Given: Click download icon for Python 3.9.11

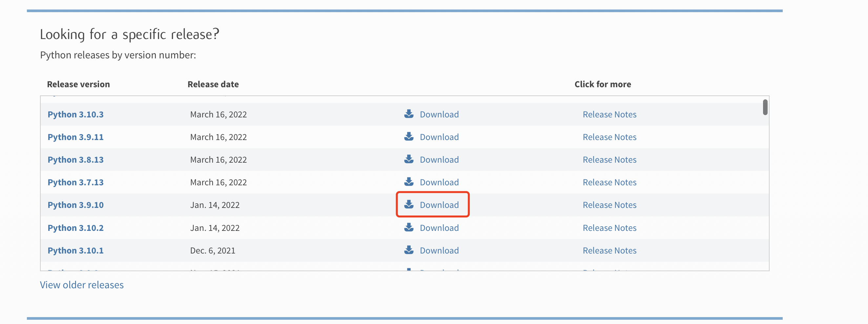Looking at the screenshot, I should (409, 136).
